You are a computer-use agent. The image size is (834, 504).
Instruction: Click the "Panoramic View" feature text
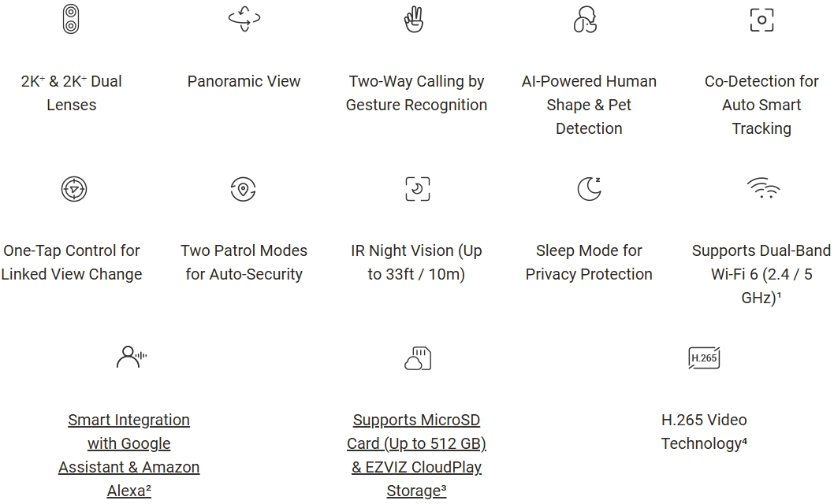[244, 81]
